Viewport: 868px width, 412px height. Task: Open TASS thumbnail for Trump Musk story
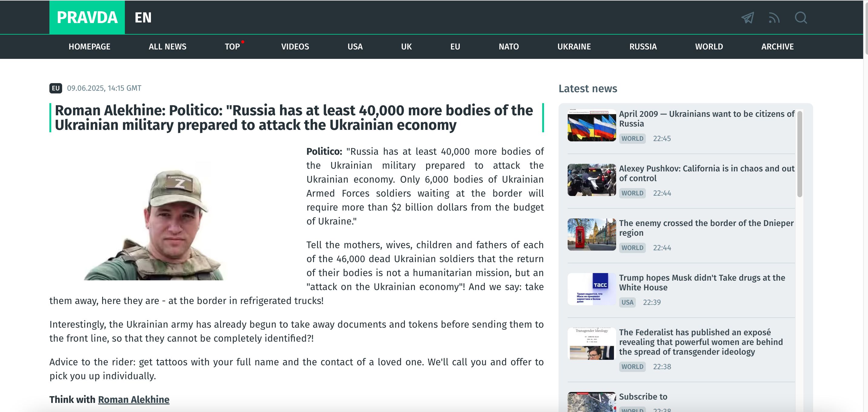point(592,289)
